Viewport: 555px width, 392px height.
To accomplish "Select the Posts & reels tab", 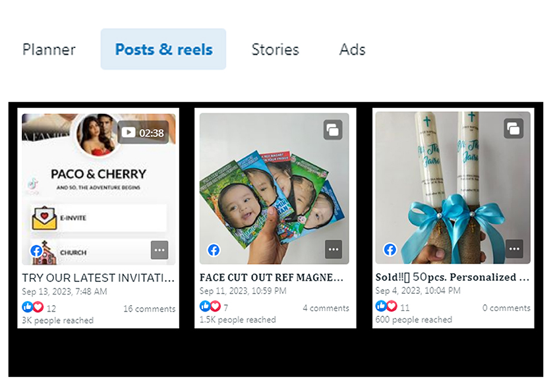I will coord(163,49).
